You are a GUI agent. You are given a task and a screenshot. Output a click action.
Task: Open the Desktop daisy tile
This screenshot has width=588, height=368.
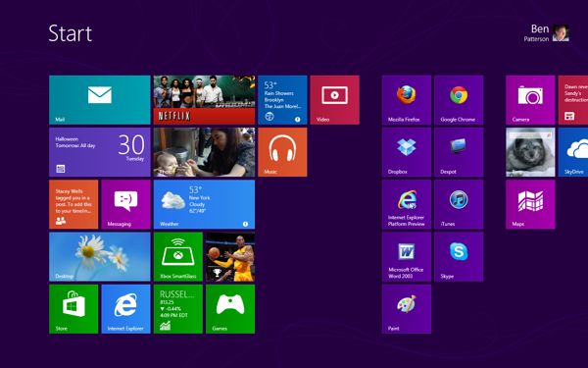(100, 256)
